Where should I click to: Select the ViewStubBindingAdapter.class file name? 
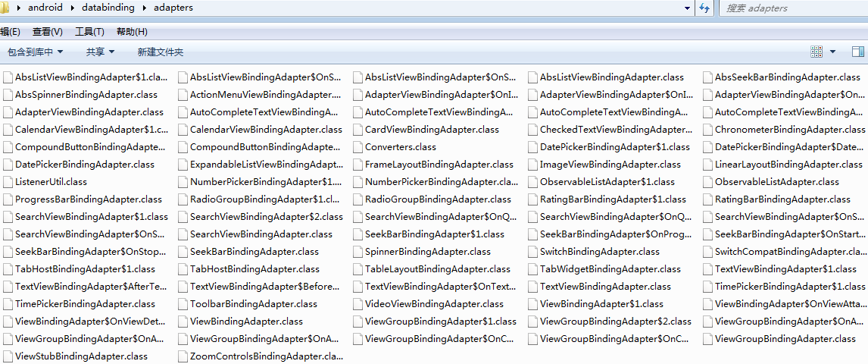(x=81, y=356)
